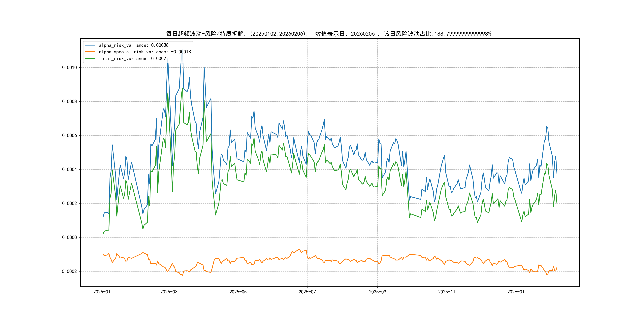Click the 0.0000 y-axis tick label
The image size is (644, 322).
point(70,238)
